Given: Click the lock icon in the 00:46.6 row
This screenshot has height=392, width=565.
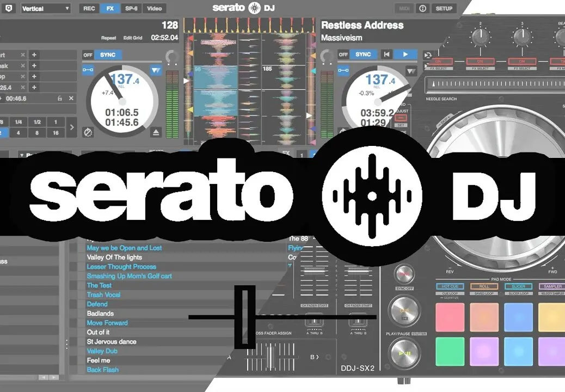Looking at the screenshot, I should (60, 99).
